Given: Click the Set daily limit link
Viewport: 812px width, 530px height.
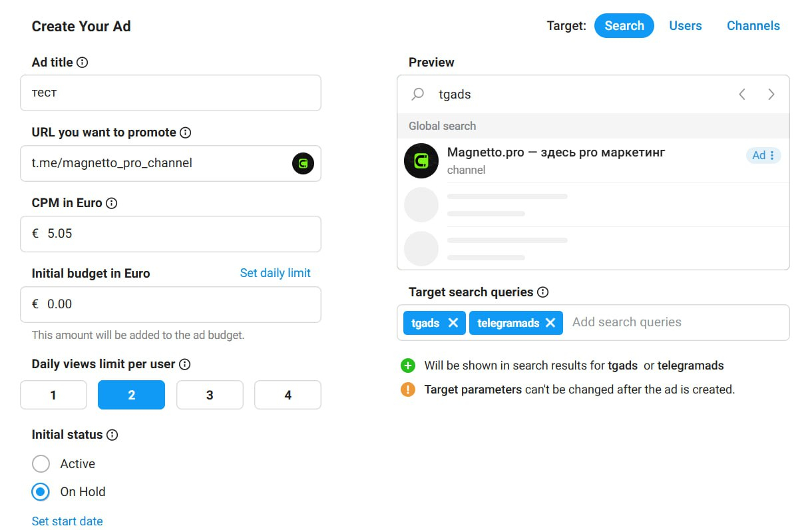Looking at the screenshot, I should 275,273.
